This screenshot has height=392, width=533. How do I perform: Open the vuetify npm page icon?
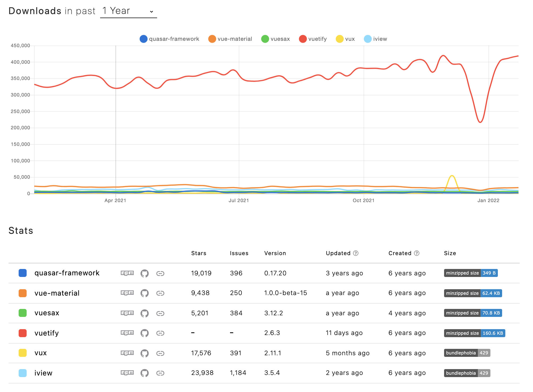pos(127,333)
